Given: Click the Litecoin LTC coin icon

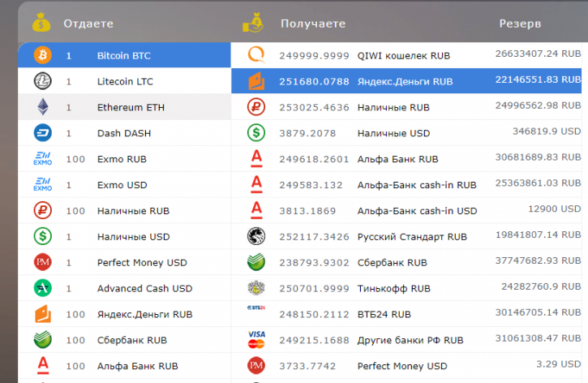Looking at the screenshot, I should click(43, 81).
